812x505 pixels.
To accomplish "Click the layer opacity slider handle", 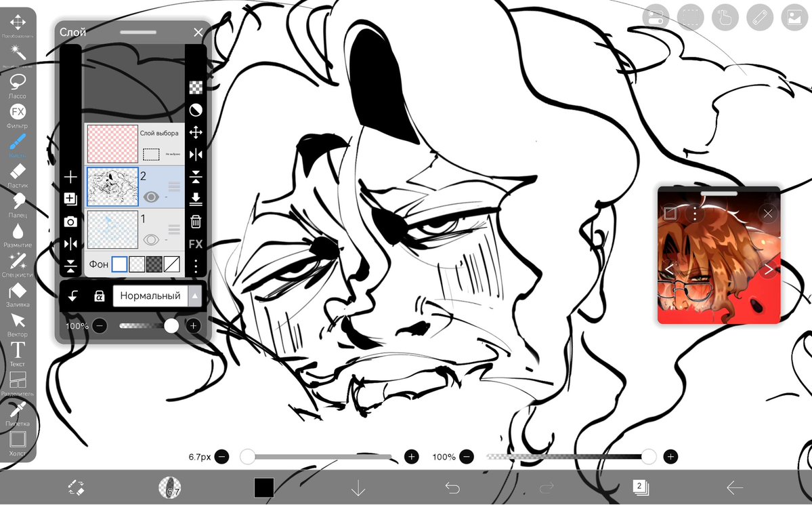I will click(171, 325).
